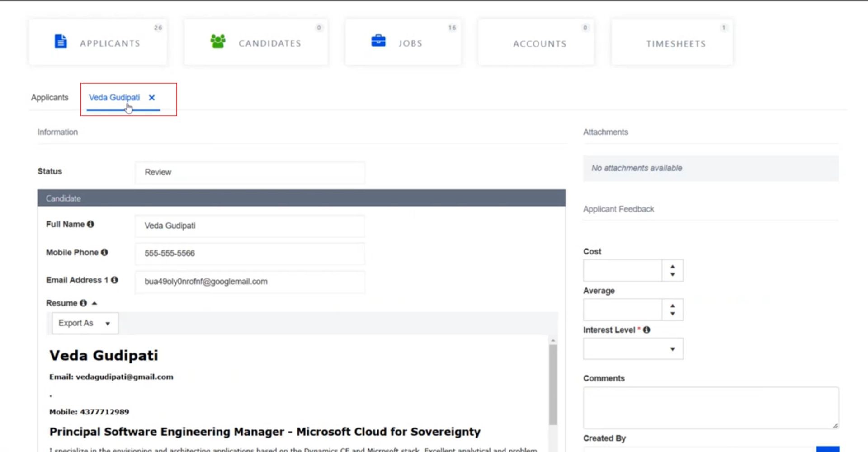Screen dimensions: 868x452
Task: Click the Mobile Phone input field
Action: (x=250, y=254)
